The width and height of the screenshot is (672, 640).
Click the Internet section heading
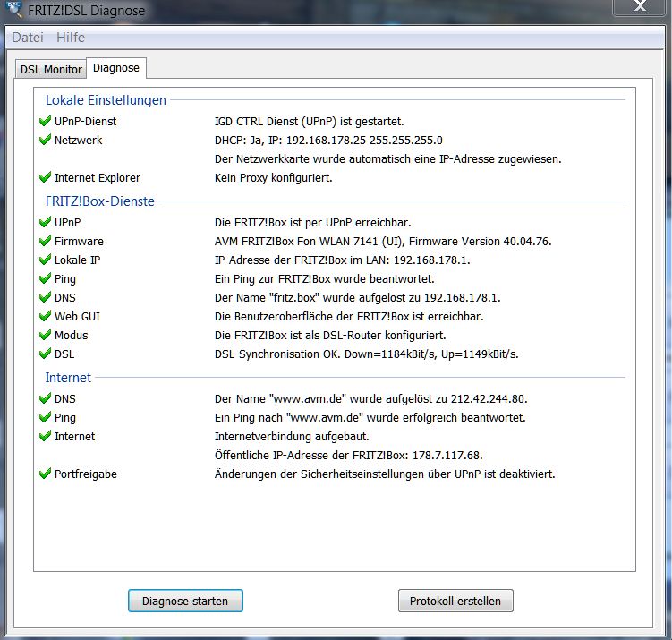coord(68,378)
